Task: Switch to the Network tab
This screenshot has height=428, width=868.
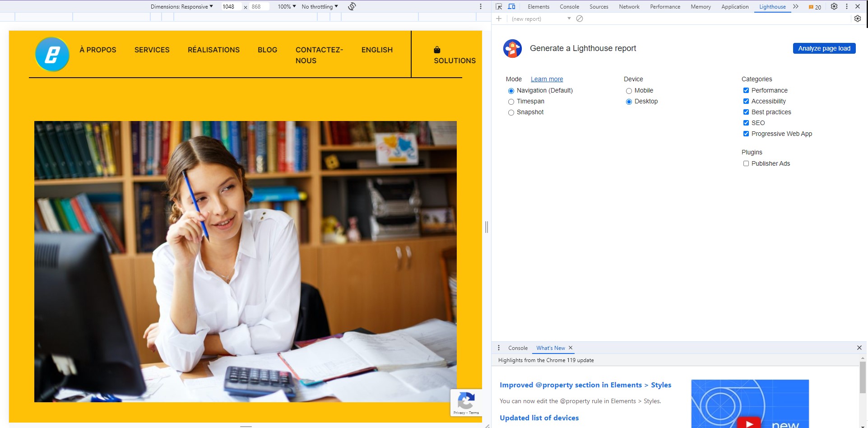Action: coord(629,6)
